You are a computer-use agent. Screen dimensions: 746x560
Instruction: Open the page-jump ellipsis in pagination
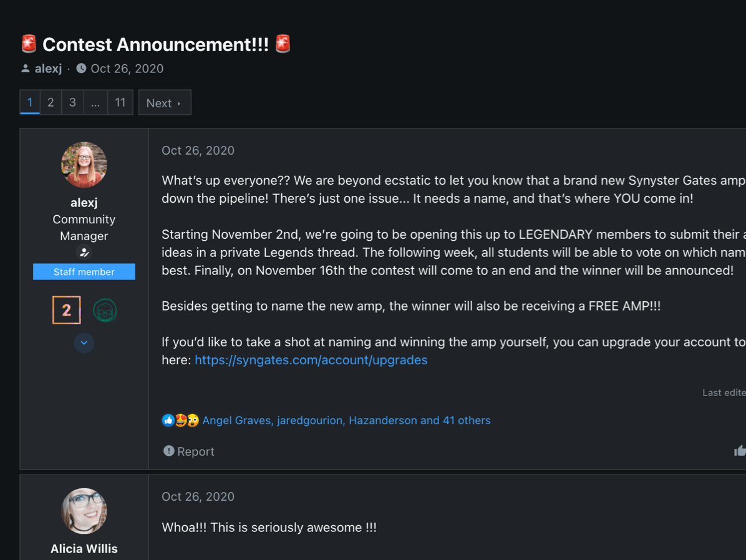pyautogui.click(x=95, y=102)
